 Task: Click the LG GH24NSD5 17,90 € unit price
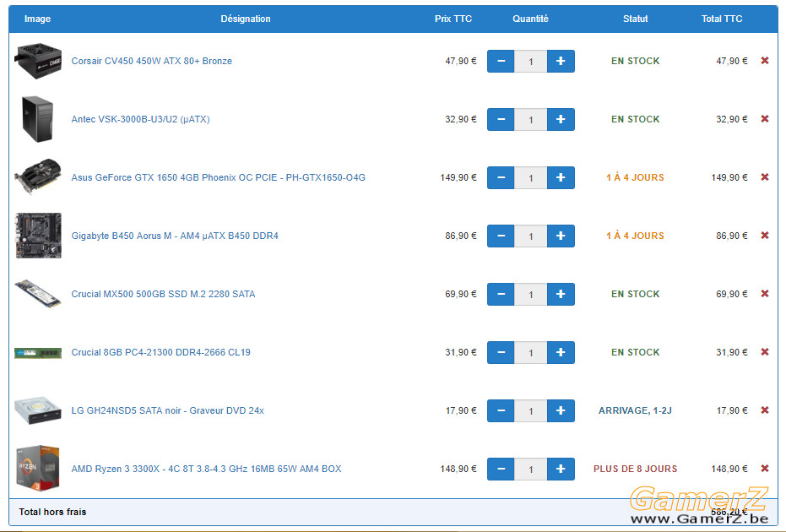[x=461, y=410]
